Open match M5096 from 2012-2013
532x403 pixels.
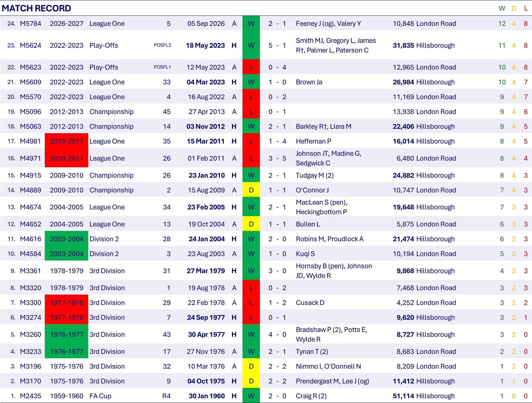click(x=30, y=112)
